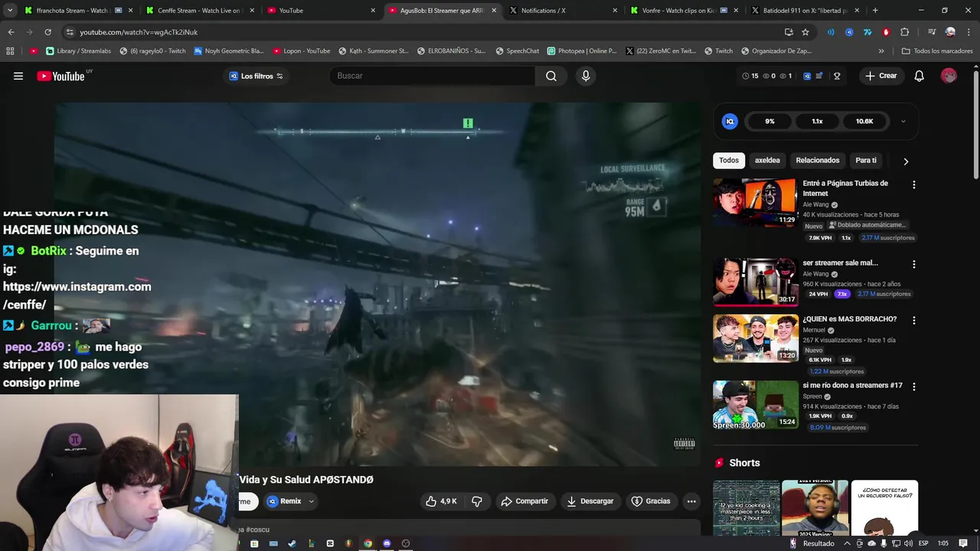This screenshot has width=980, height=551.
Task: Click the 9% vidIQ score pill
Action: (769, 121)
